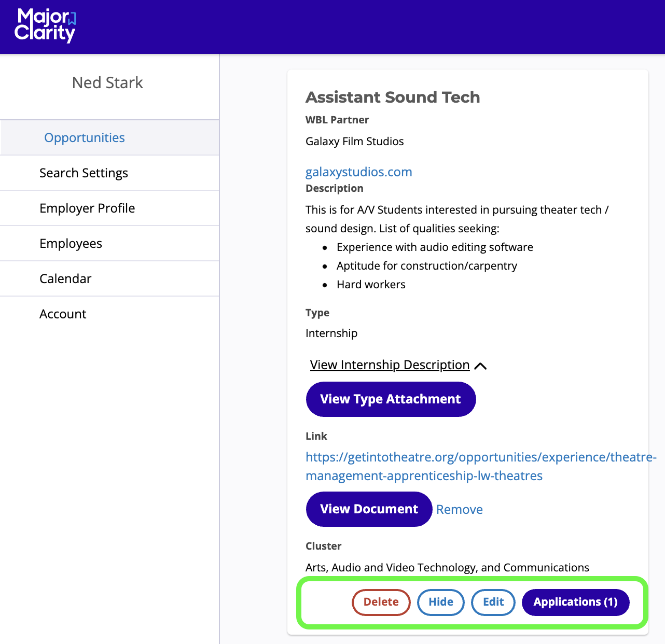Open the Calendar sidebar item

point(65,279)
